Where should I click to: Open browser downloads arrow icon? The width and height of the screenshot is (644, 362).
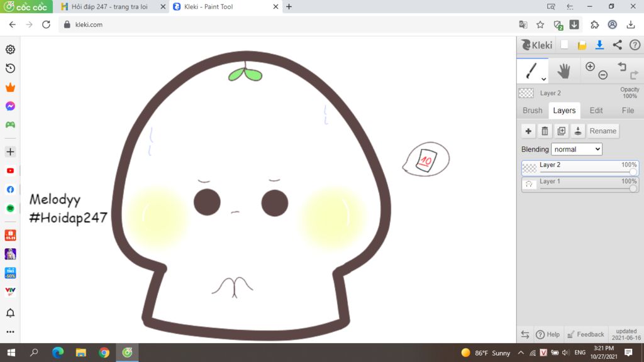click(630, 25)
